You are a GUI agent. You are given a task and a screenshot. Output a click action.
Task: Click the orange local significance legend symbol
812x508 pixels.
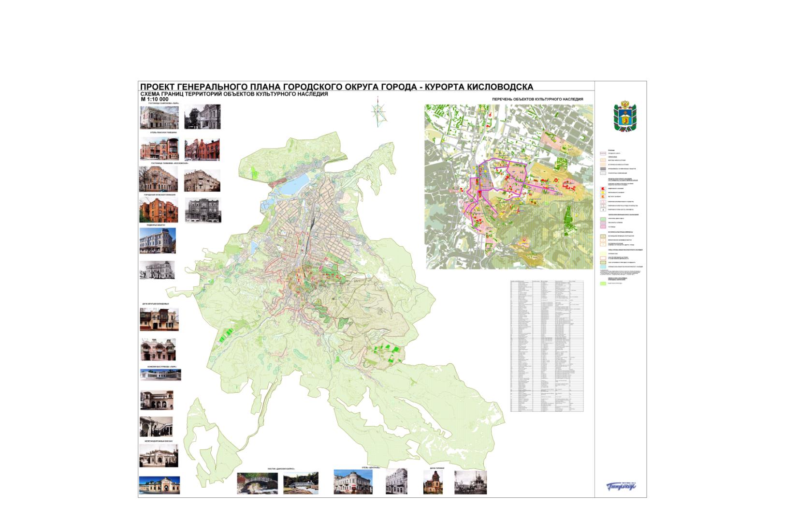(602, 197)
